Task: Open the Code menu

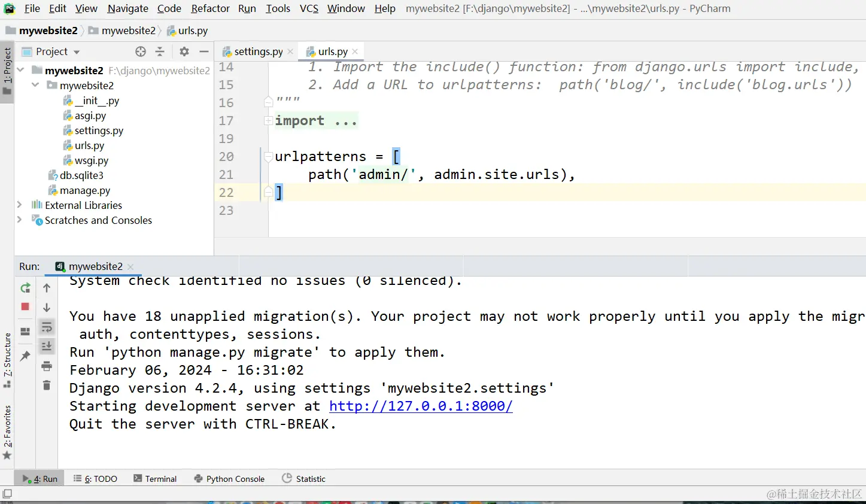Action: click(x=169, y=8)
